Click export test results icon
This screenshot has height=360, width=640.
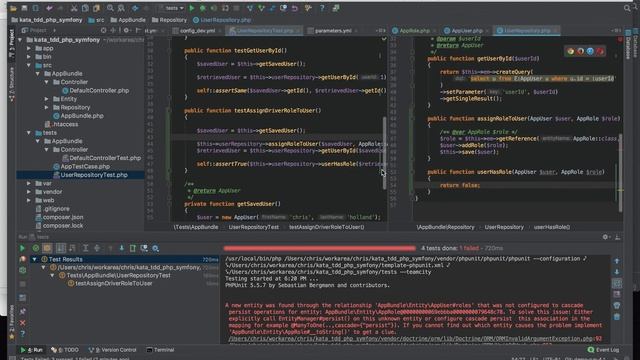pyautogui.click(x=133, y=248)
